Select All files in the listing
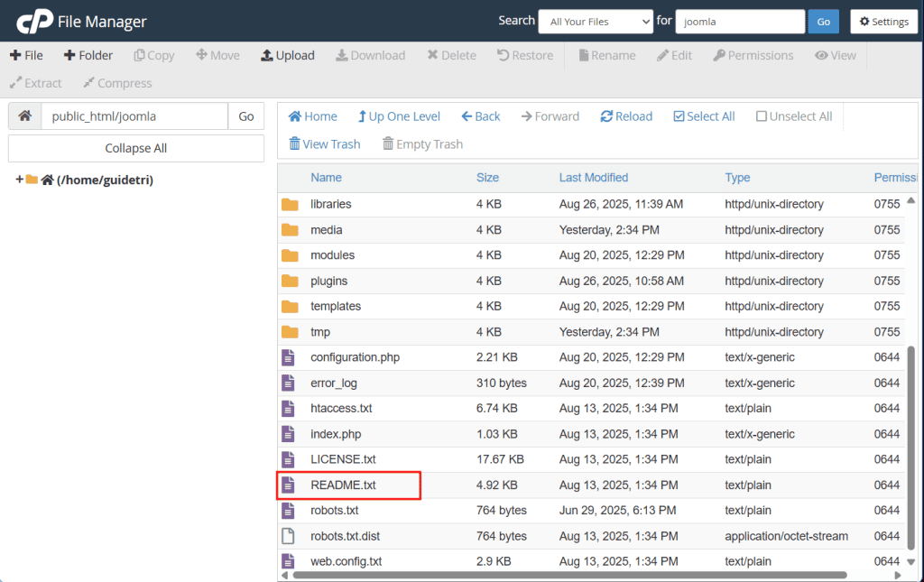 [704, 115]
